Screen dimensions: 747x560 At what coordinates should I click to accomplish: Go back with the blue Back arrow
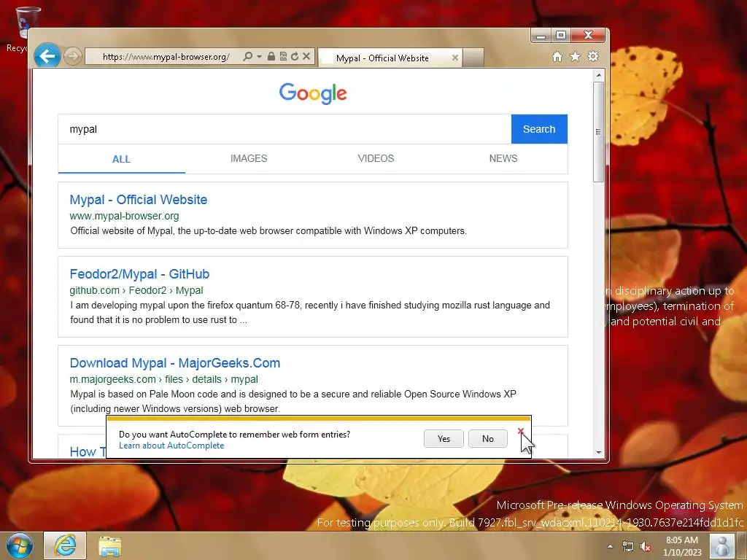(47, 57)
